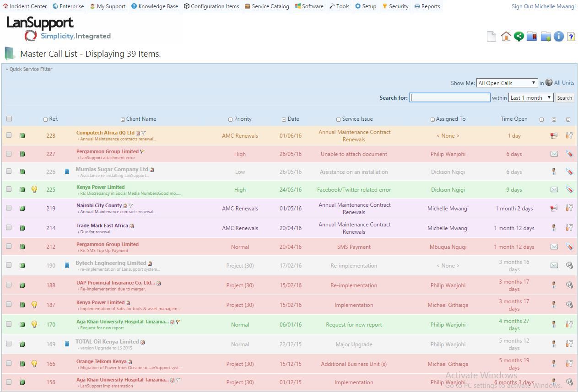Click the blank new document icon

[x=492, y=37]
